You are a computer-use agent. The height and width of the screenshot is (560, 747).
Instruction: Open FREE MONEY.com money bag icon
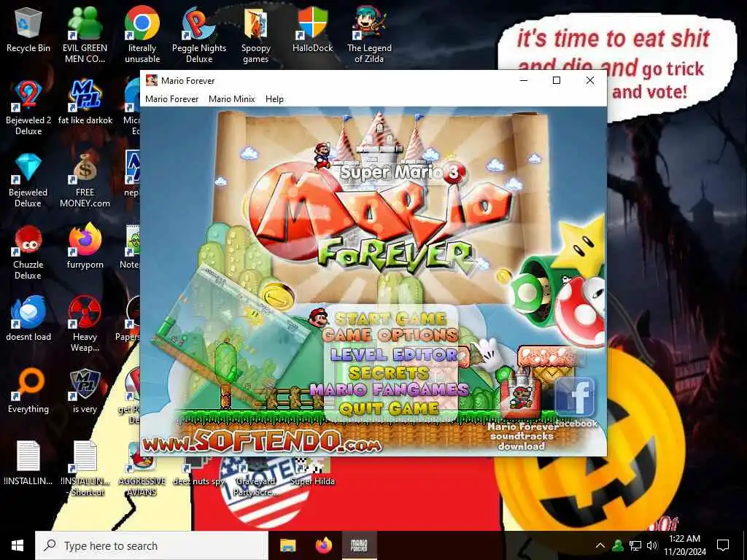85,179
